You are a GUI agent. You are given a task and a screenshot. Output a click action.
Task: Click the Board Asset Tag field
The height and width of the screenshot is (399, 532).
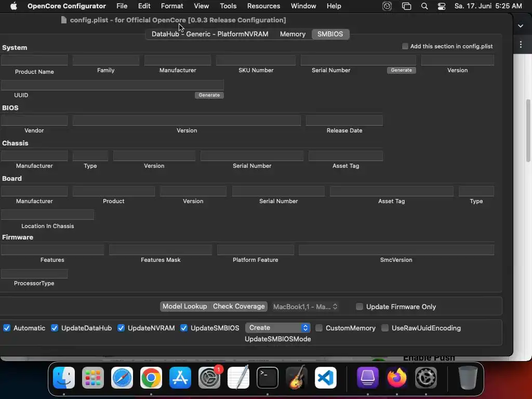[392, 191]
